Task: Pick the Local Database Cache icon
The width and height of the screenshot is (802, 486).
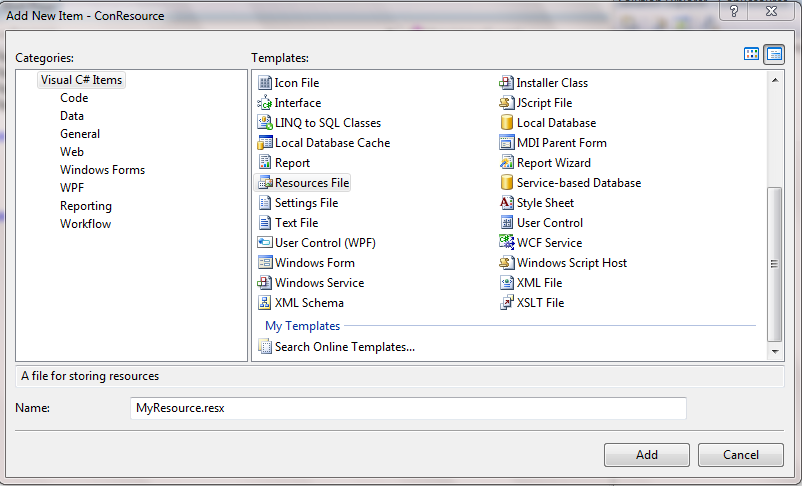Action: [264, 143]
